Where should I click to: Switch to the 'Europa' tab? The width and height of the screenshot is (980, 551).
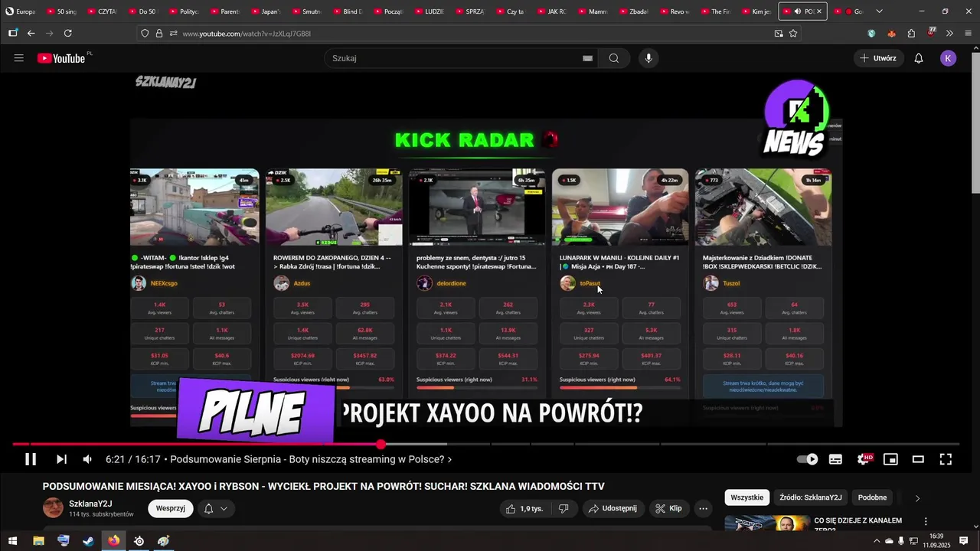tap(21, 11)
